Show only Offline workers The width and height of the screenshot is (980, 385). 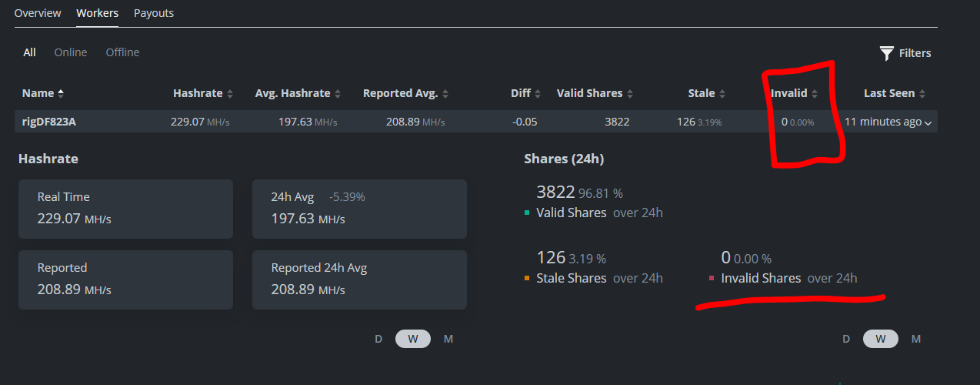(123, 52)
